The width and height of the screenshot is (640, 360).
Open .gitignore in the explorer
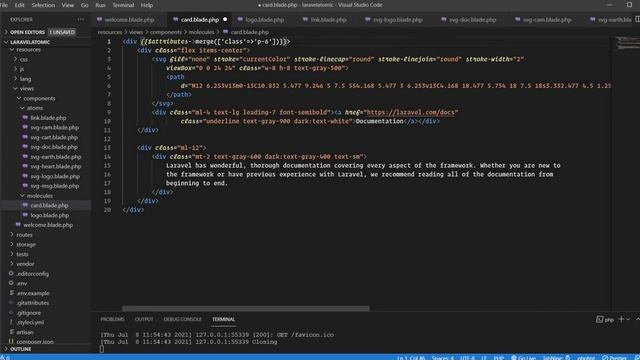(x=29, y=313)
